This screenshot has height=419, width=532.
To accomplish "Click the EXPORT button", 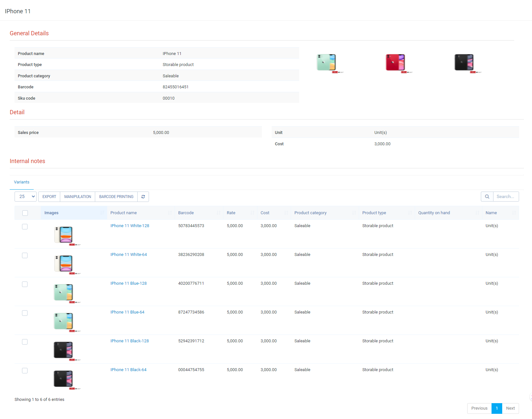I will tap(49, 196).
